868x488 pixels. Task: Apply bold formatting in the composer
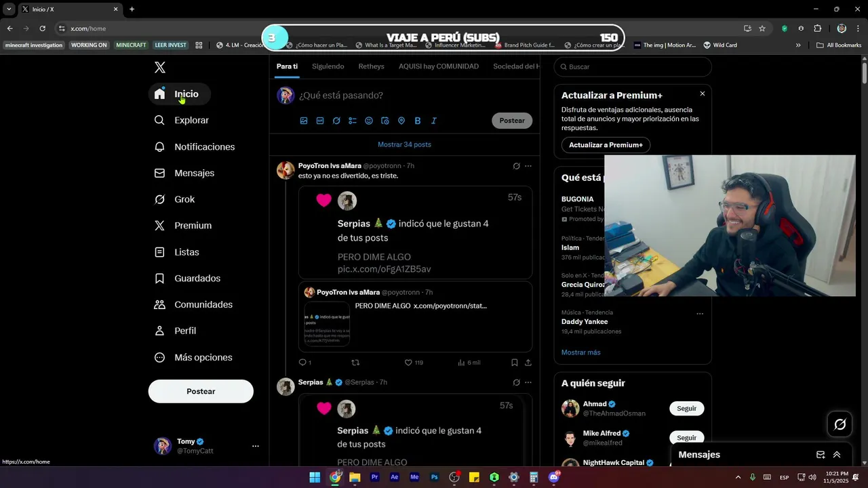[x=418, y=121]
